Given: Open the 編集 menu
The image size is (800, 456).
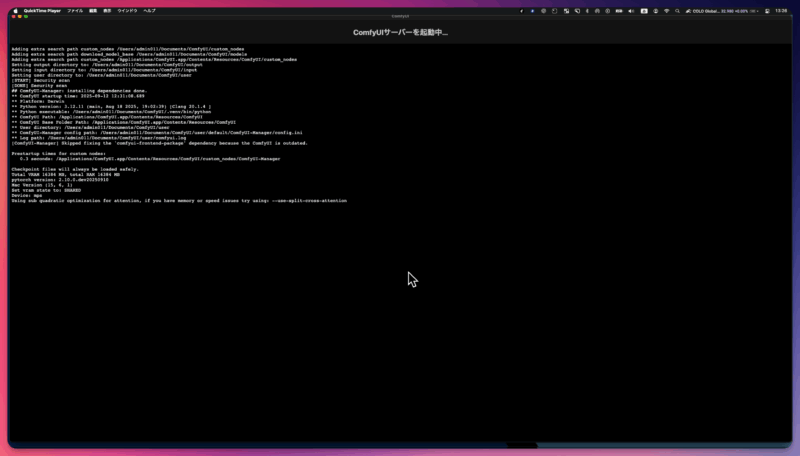Looking at the screenshot, I should [x=93, y=11].
